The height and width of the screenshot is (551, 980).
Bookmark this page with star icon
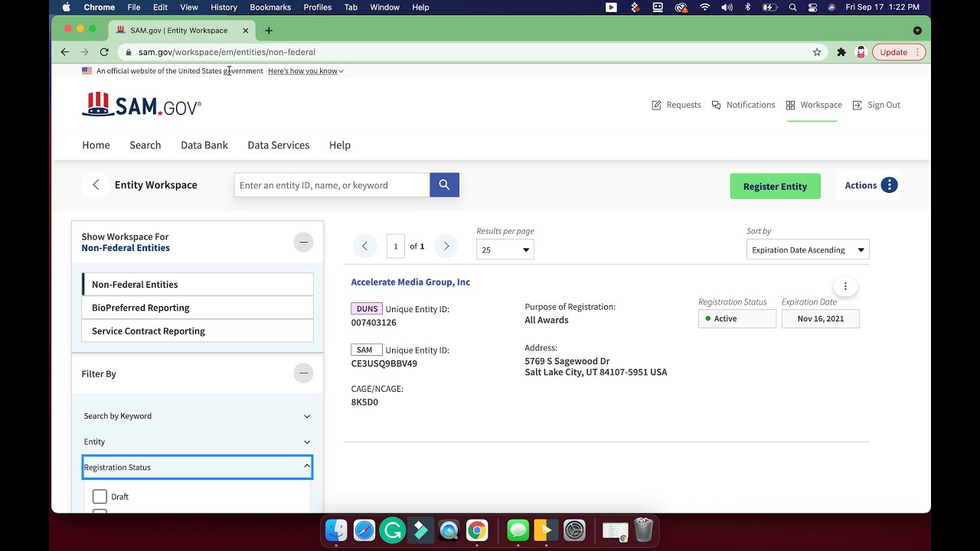tap(817, 52)
